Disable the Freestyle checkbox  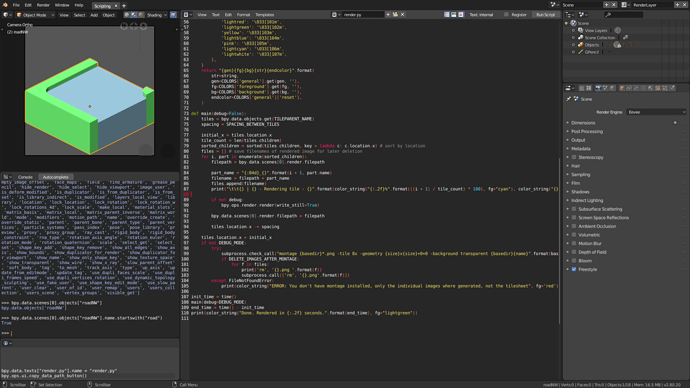click(574, 269)
